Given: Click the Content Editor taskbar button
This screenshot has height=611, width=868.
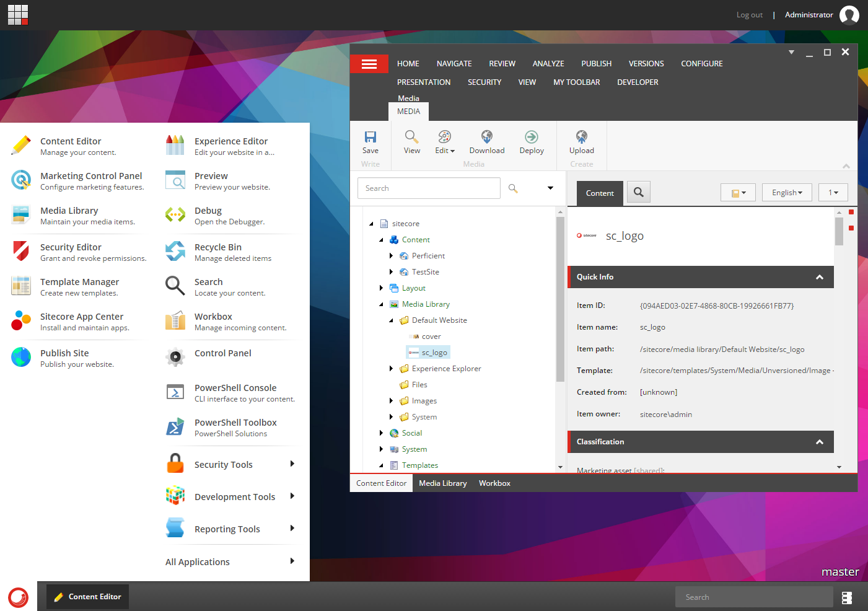Looking at the screenshot, I should pyautogui.click(x=88, y=597).
